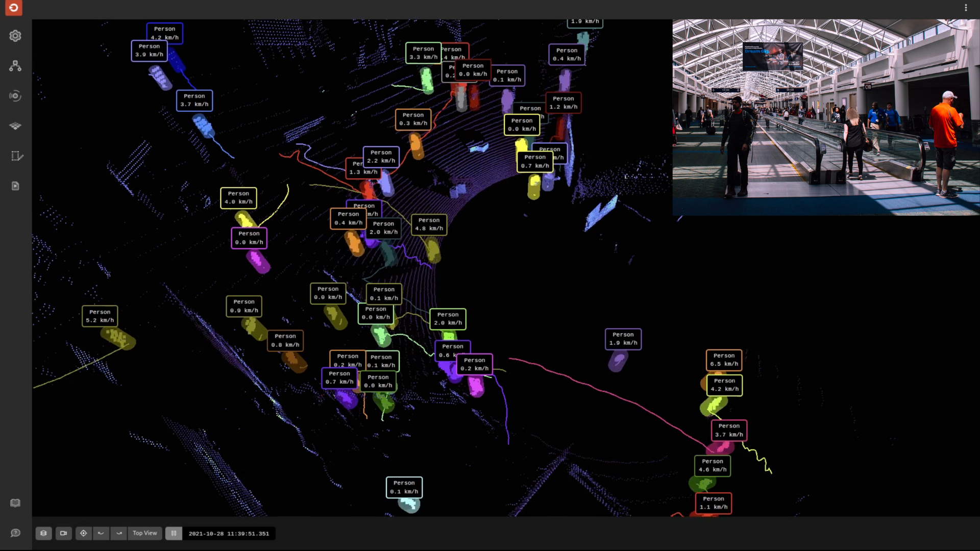Open the recording file sidebar icon
This screenshot has height=551, width=980.
15,186
